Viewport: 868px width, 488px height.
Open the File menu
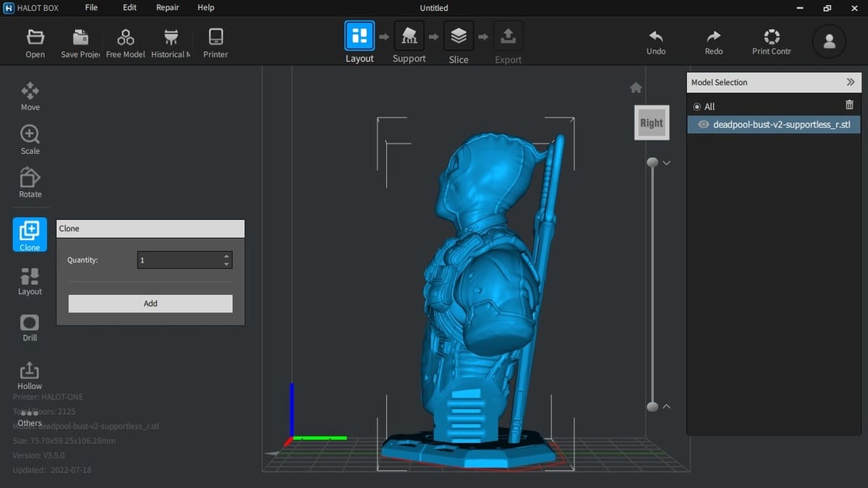pyautogui.click(x=91, y=8)
